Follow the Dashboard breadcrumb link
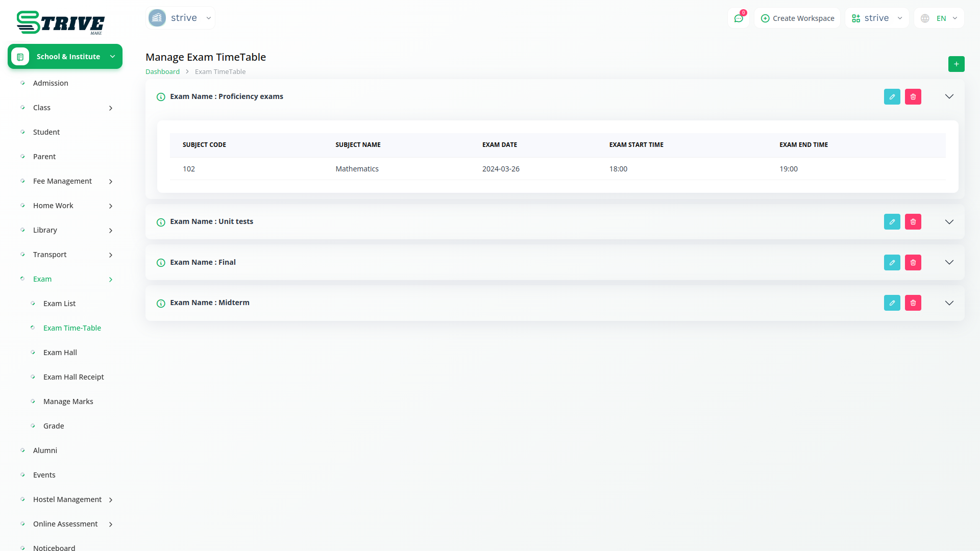The width and height of the screenshot is (980, 551). point(162,71)
